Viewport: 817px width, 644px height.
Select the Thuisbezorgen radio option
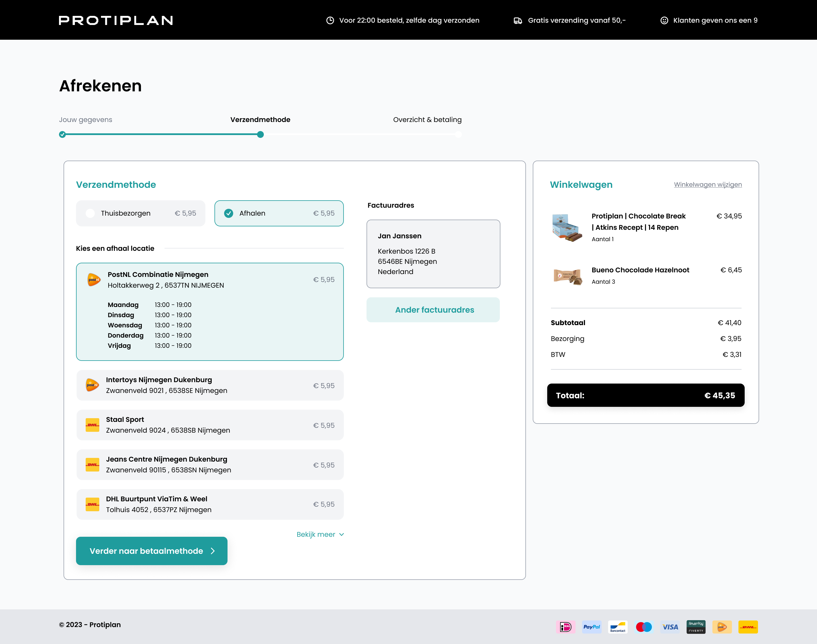tap(90, 213)
